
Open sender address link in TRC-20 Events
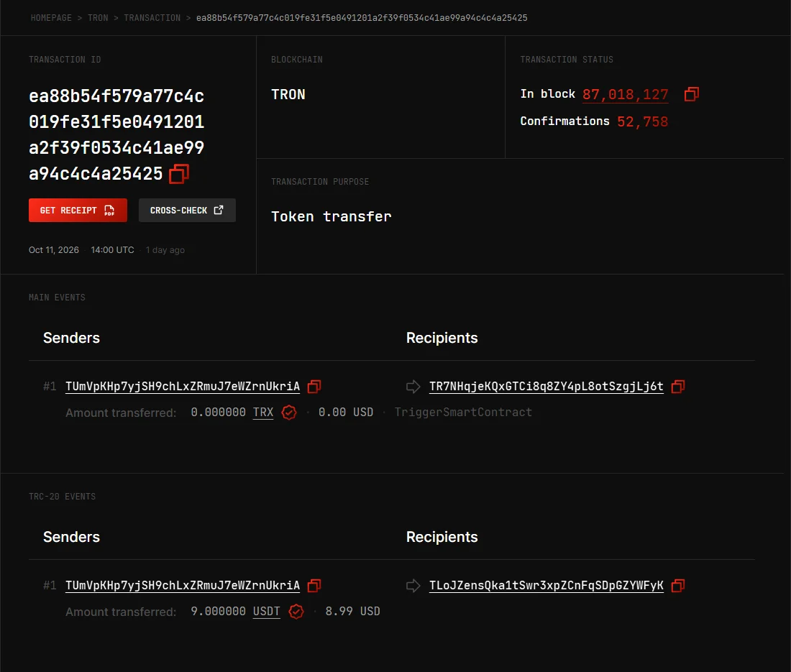183,586
